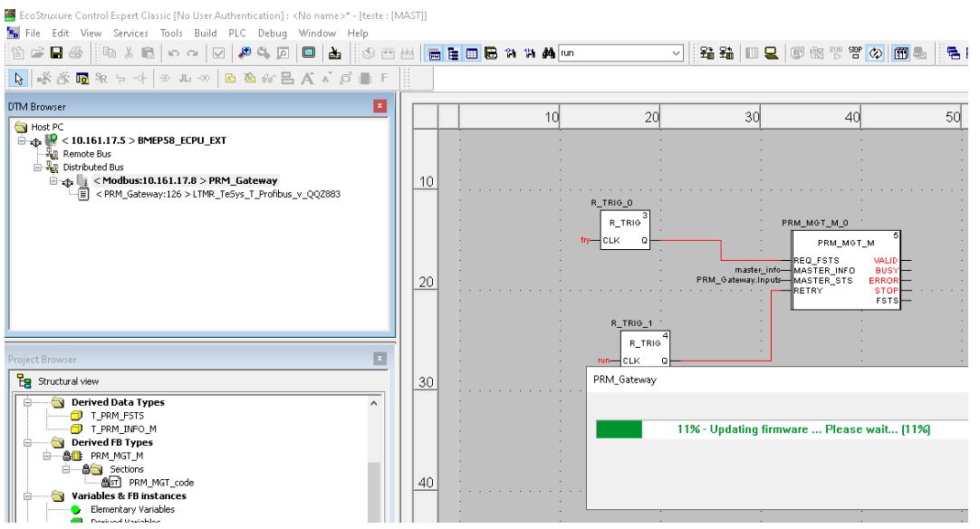980x529 pixels.
Task: Select LTMR_TeSys_T_Profibus device in DTM Browser
Action: pyautogui.click(x=218, y=195)
